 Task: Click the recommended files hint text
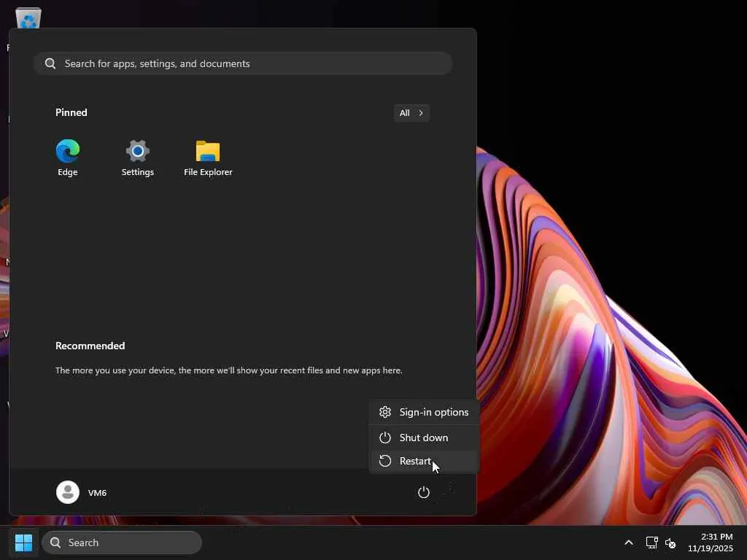coord(228,370)
